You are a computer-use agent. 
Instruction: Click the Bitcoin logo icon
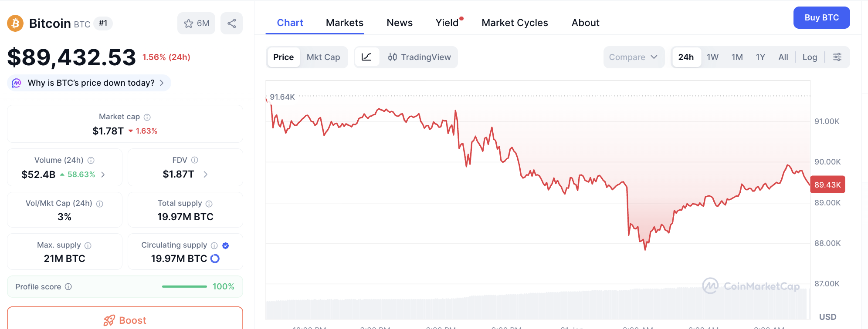(14, 23)
